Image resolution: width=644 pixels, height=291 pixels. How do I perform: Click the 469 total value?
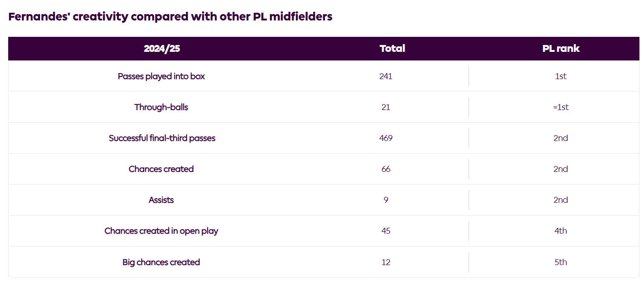385,138
